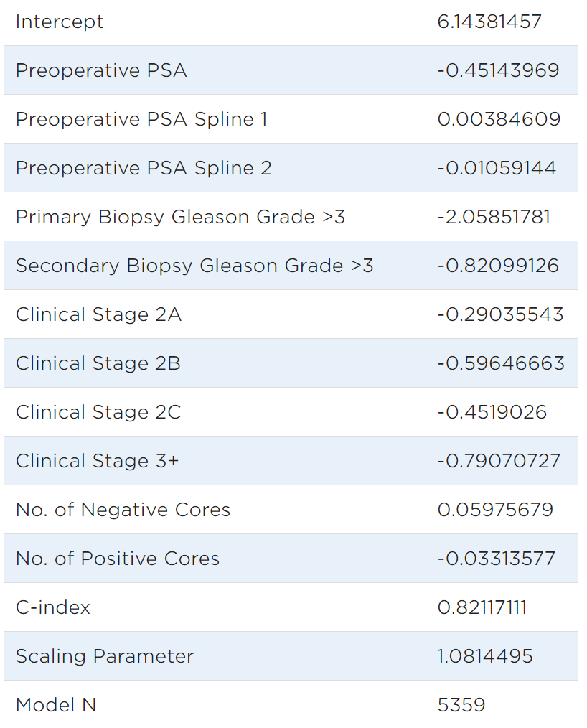
Task: Select the Clinical Stage 3+ label
Action: pyautogui.click(x=97, y=461)
